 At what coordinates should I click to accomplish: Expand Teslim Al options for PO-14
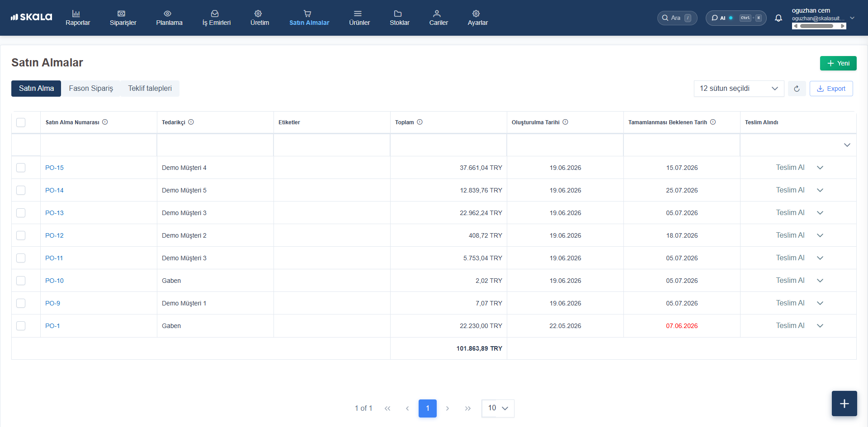click(x=820, y=190)
